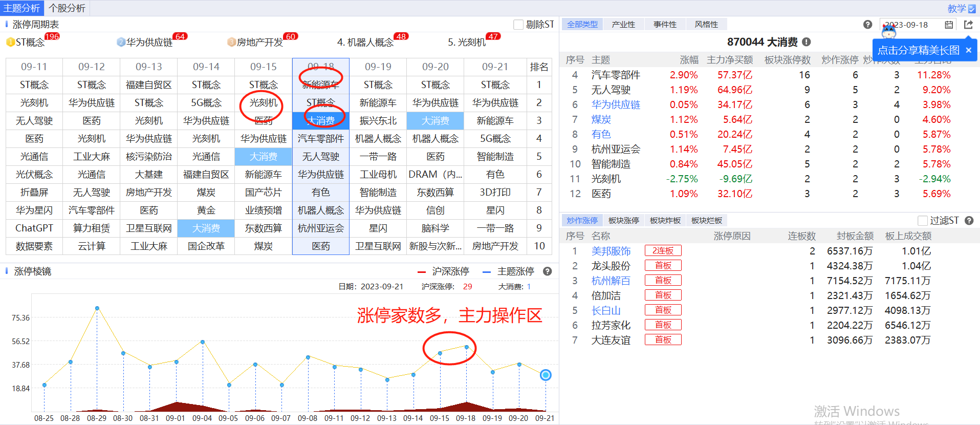This screenshot has width=980, height=425.
Task: Open the 煤炭 theme link in row 7
Action: [601, 119]
